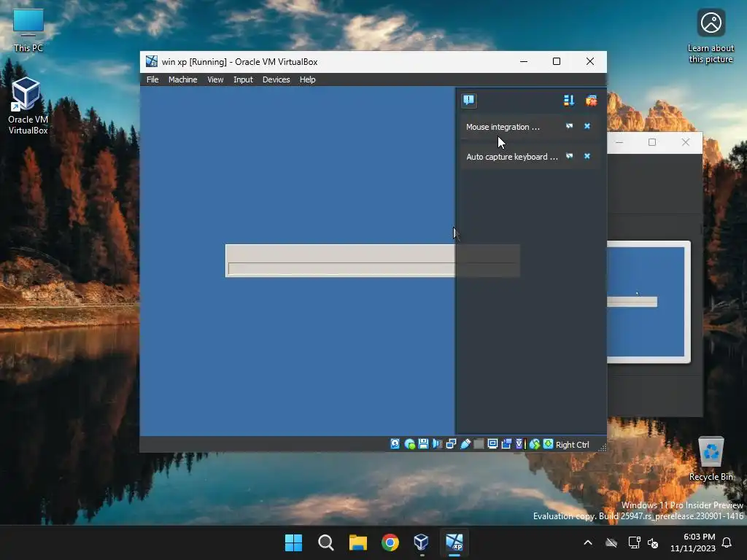
Task: Open the Devices menu
Action: [x=276, y=79]
